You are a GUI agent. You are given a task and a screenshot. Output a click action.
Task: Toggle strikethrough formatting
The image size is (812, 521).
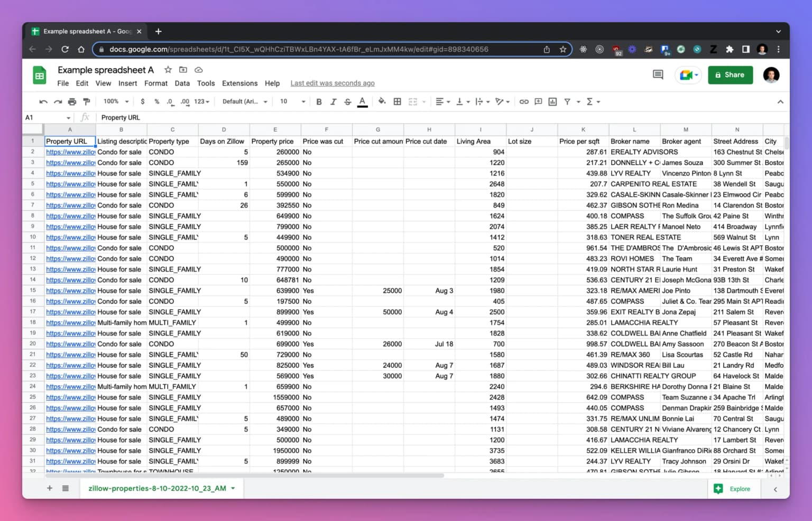coord(347,101)
